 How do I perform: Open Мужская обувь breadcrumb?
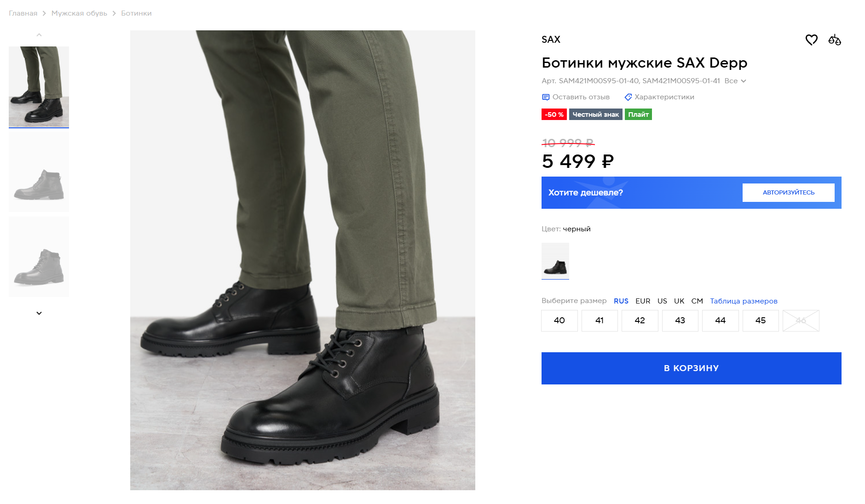click(79, 13)
